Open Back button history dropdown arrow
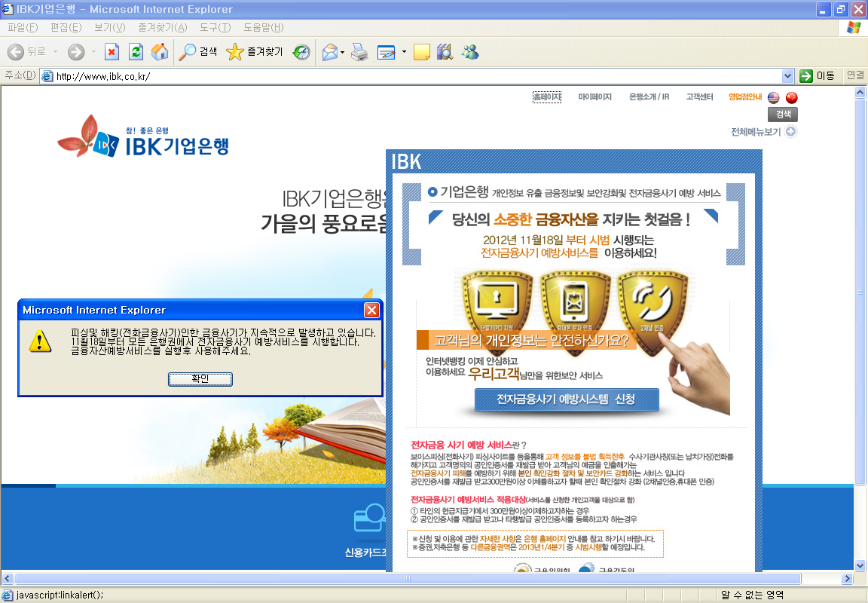868x603 pixels. click(55, 52)
